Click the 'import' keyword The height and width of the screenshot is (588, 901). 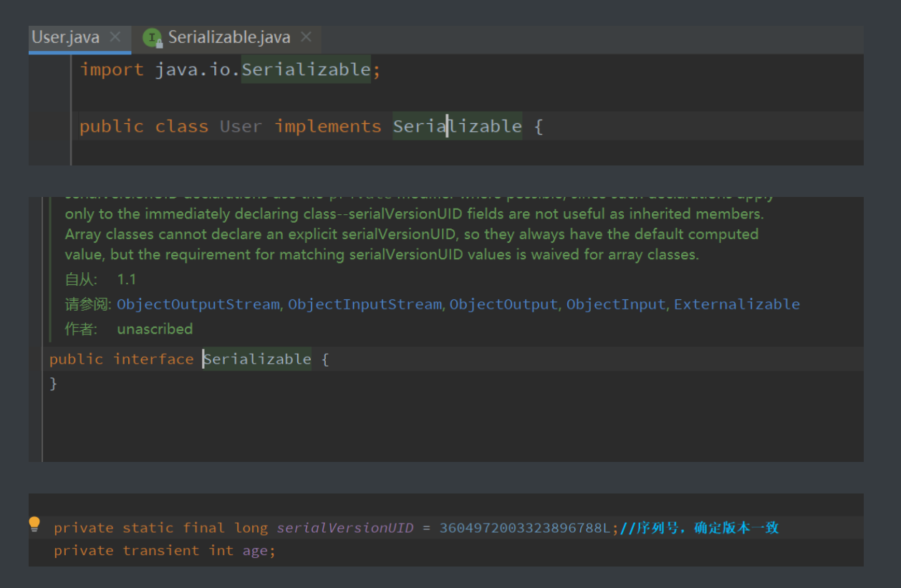112,69
